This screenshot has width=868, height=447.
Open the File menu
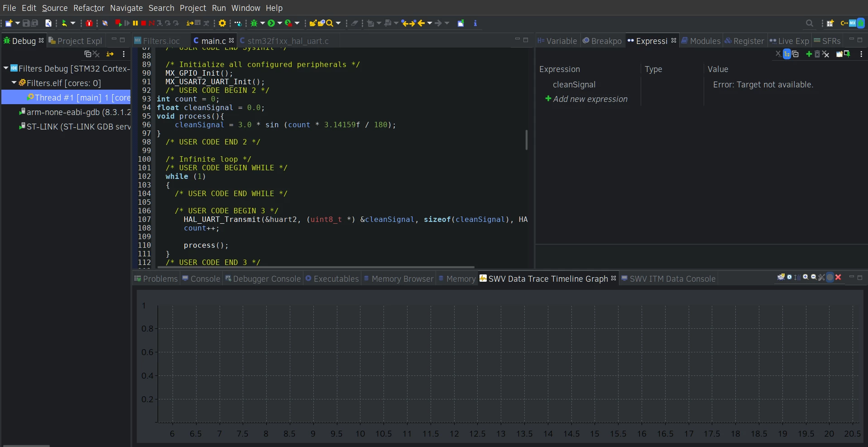[x=9, y=8]
